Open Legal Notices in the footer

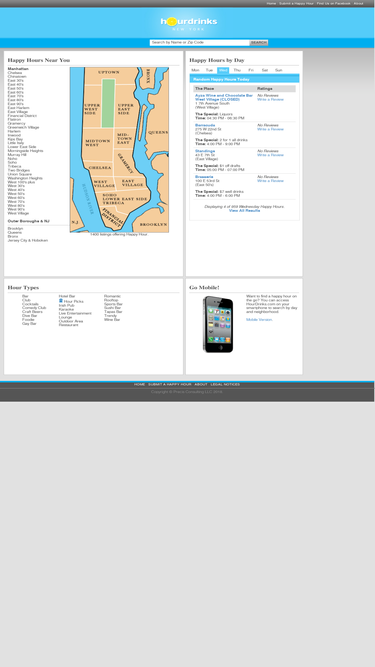225,385
